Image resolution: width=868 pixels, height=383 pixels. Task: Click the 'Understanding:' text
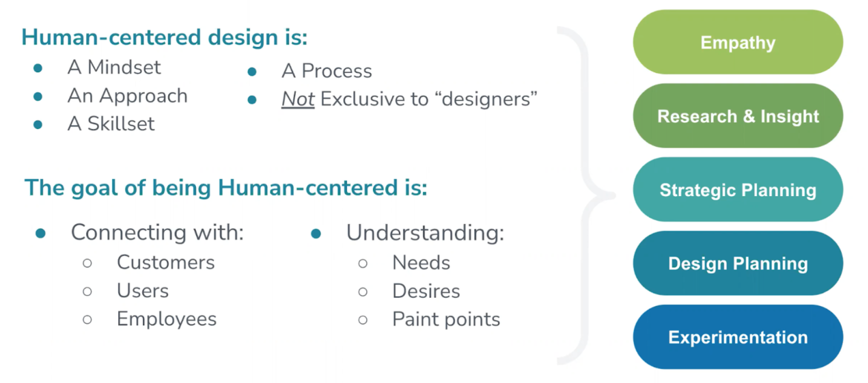click(425, 233)
